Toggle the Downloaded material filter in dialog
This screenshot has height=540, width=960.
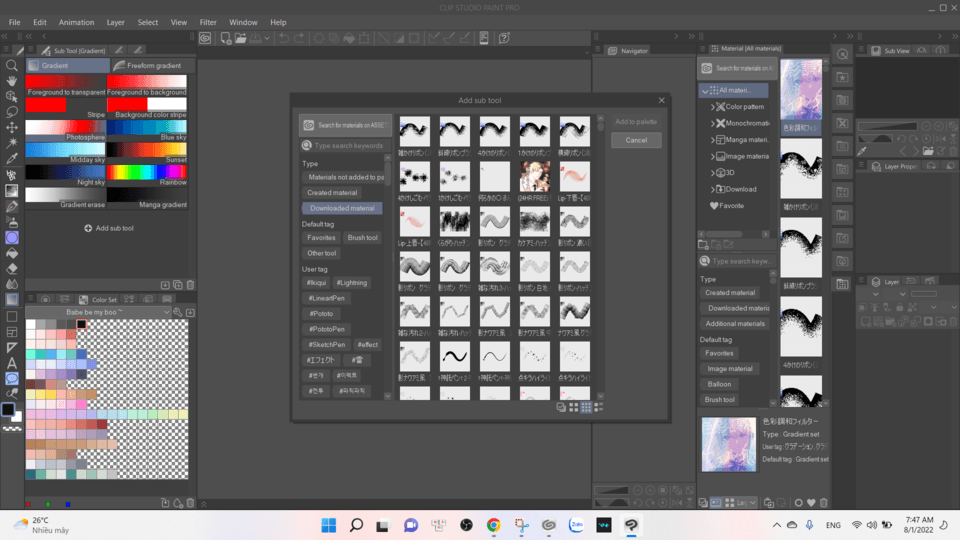coord(341,208)
